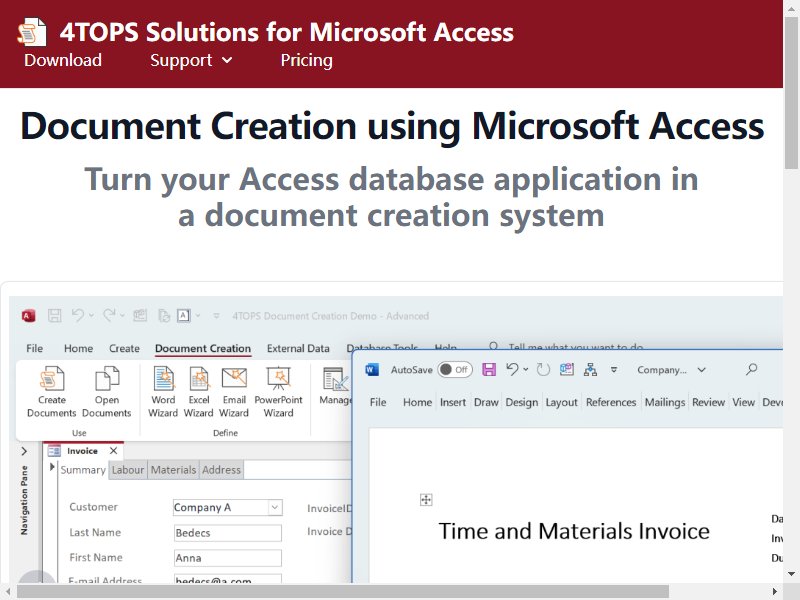Click the scroll down arrow
Image resolution: width=800 pixels, height=600 pixels.
[x=791, y=574]
